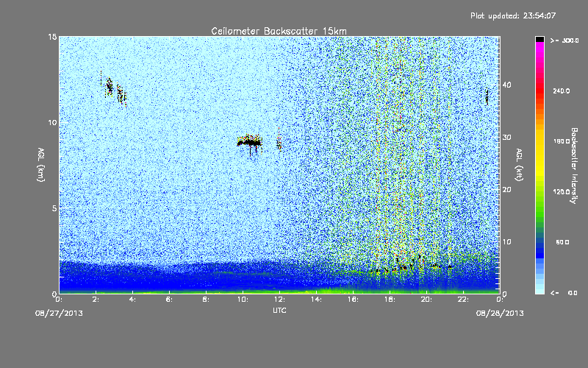
Task: Click the black cloud echo near 10:00 UTC
Action: pyautogui.click(x=250, y=142)
